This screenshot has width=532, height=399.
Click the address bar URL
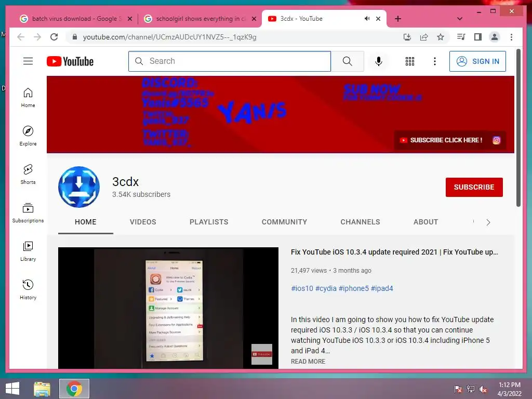tap(170, 37)
